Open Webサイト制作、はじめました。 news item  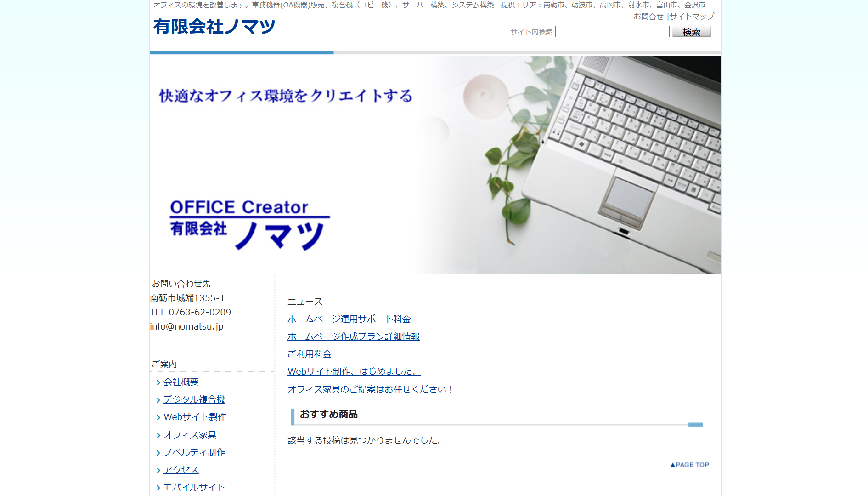(354, 371)
